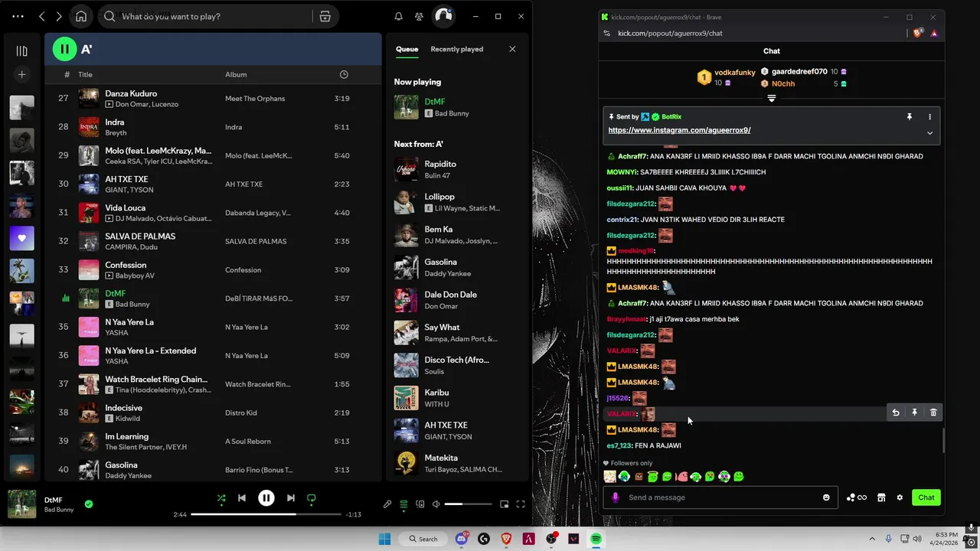Delete VALARIX's chat message
Viewport: 980px width, 551px height.
(x=933, y=412)
